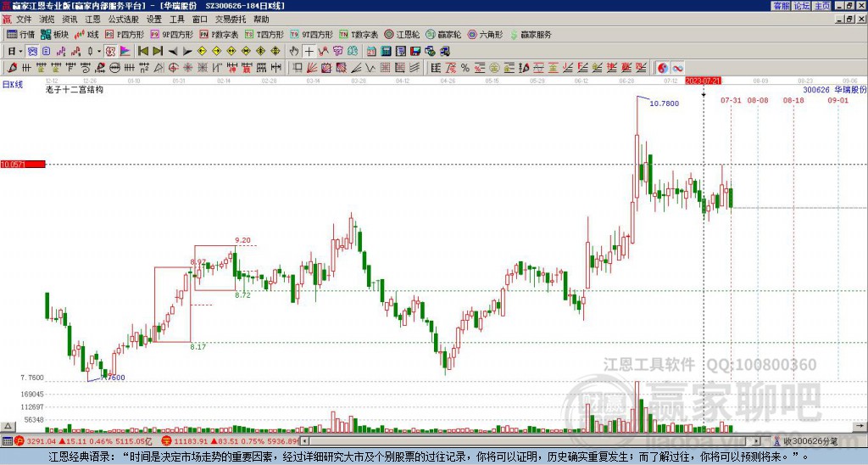Select the red pencil drawing tool
868x465 pixels.
click(x=12, y=68)
